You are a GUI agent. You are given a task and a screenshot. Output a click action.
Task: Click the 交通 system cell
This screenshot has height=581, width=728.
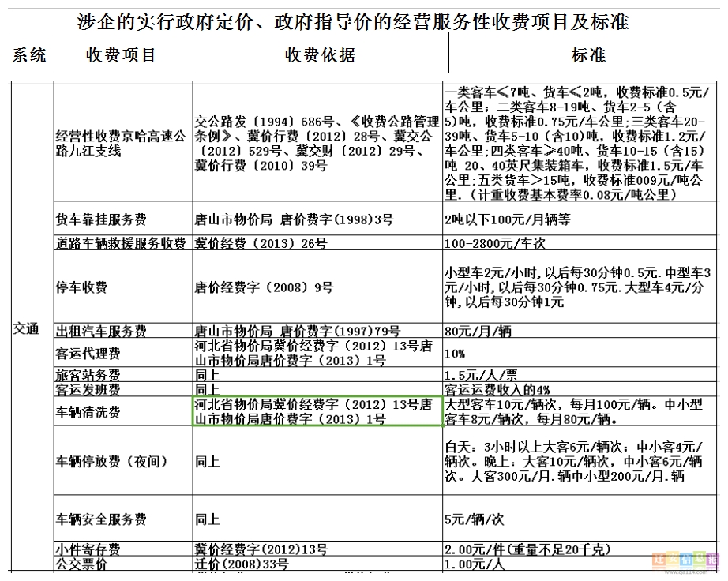(x=26, y=329)
